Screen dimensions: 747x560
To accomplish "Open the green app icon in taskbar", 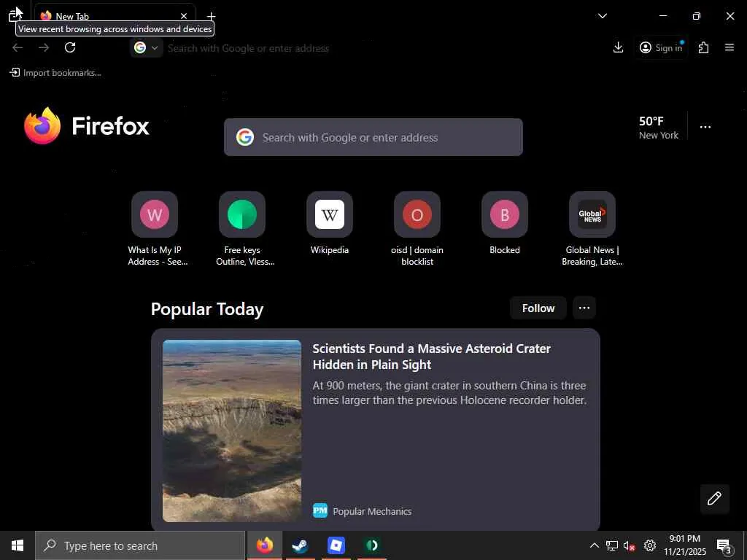I will (x=371, y=545).
